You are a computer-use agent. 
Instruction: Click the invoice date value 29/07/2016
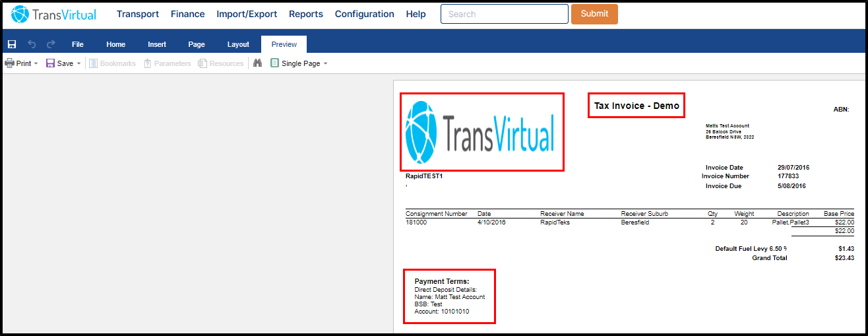[793, 168]
